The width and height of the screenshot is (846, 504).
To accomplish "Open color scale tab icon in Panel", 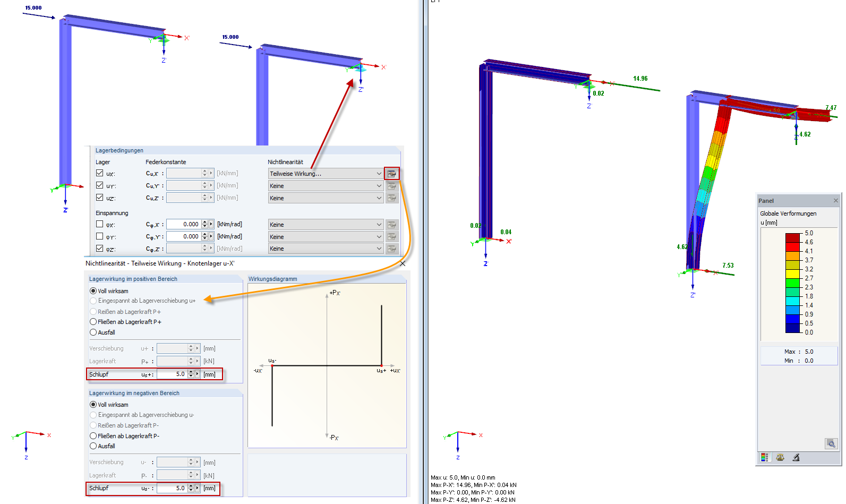I will 764,457.
